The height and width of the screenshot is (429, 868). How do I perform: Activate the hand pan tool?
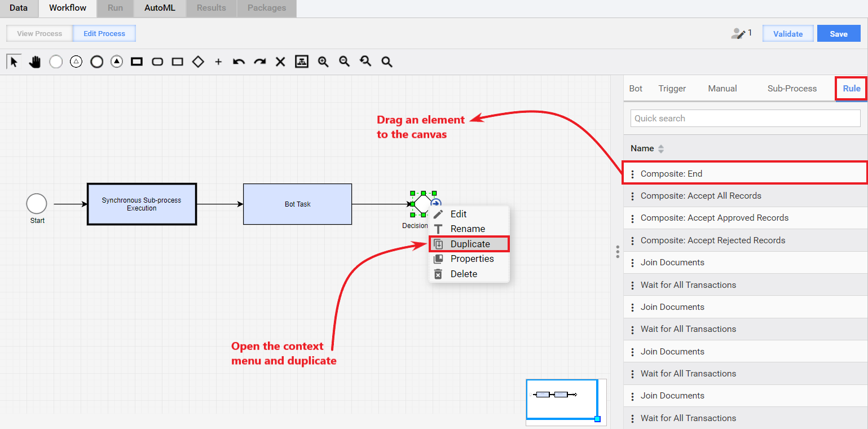point(35,62)
